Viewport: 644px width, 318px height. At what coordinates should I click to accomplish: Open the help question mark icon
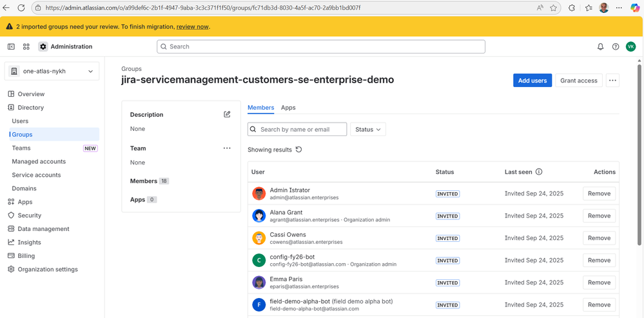(x=616, y=46)
